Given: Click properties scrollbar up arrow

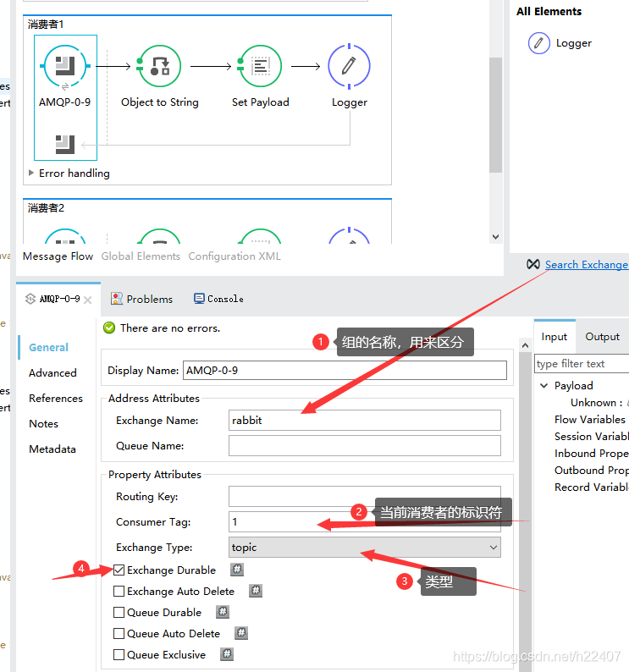Looking at the screenshot, I should coord(525,345).
